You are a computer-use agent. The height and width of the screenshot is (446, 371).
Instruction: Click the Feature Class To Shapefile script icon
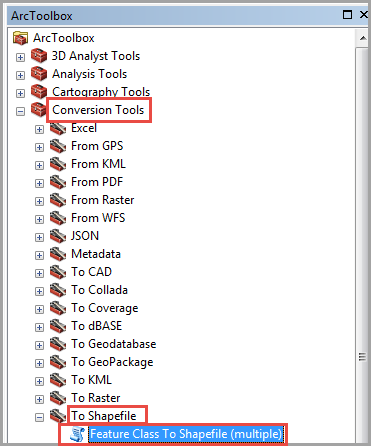pyautogui.click(x=78, y=434)
